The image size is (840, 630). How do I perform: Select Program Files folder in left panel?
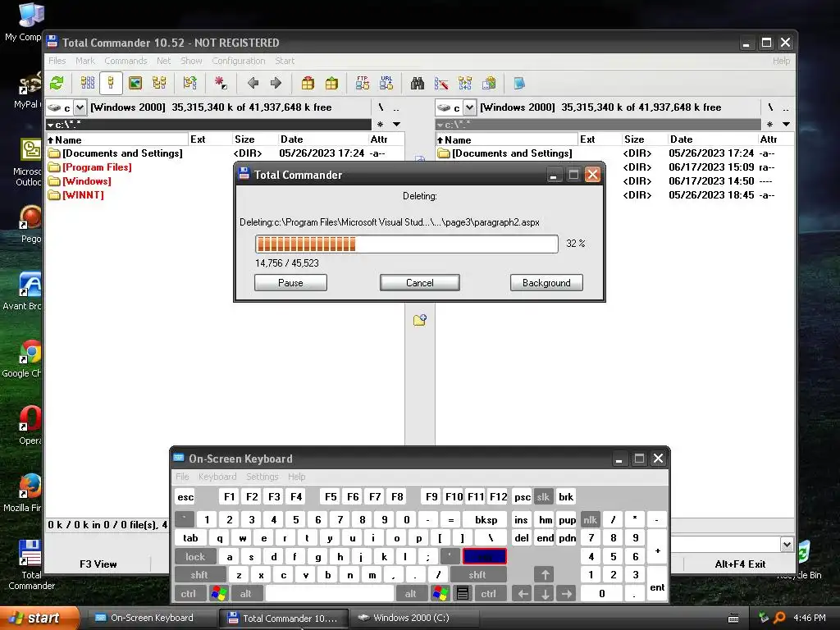pyautogui.click(x=97, y=167)
